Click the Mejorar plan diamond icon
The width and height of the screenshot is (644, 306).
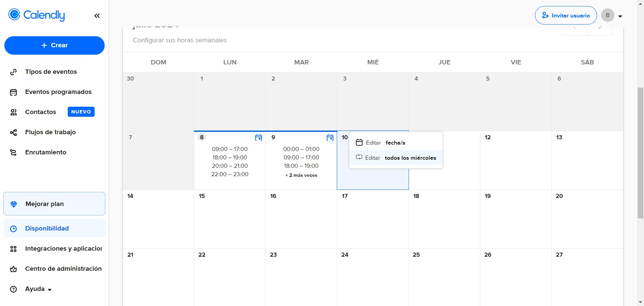point(14,204)
